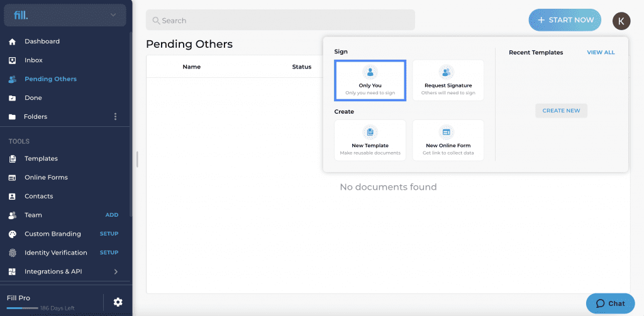
Task: Expand the fill. workspace dropdown
Action: click(113, 16)
